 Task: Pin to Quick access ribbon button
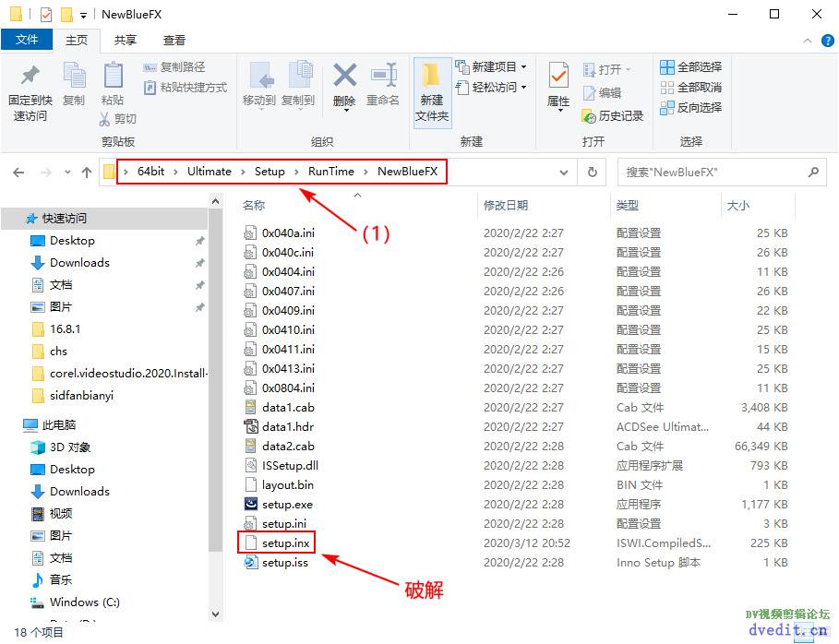pos(30,92)
